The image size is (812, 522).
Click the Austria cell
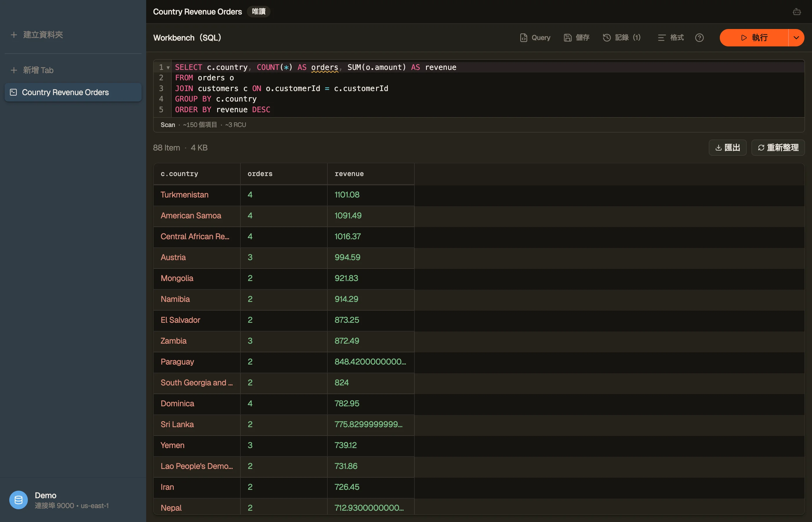click(x=197, y=258)
